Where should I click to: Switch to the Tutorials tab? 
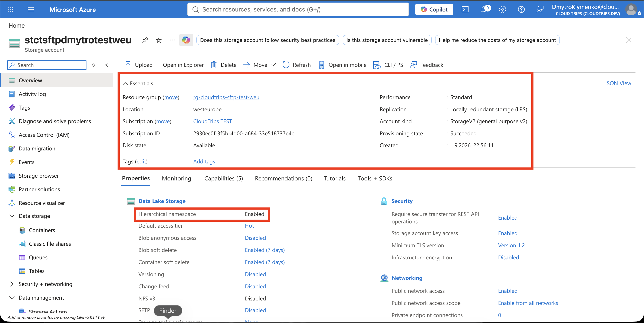tap(335, 178)
